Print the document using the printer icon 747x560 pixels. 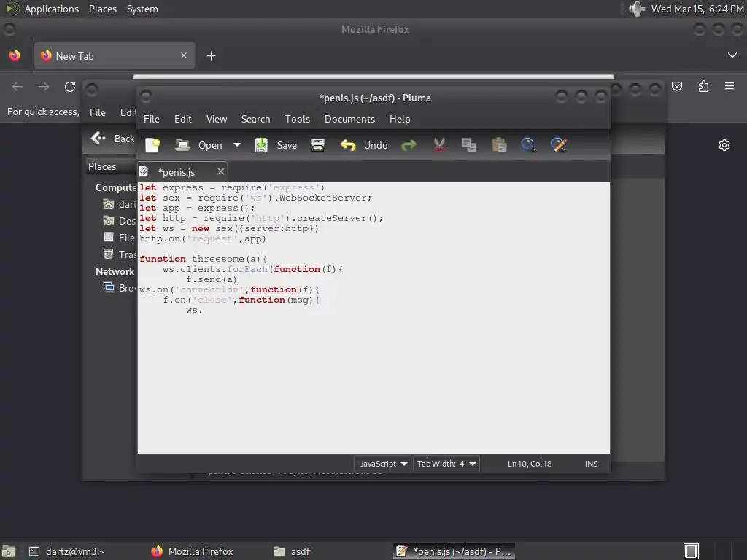click(318, 145)
